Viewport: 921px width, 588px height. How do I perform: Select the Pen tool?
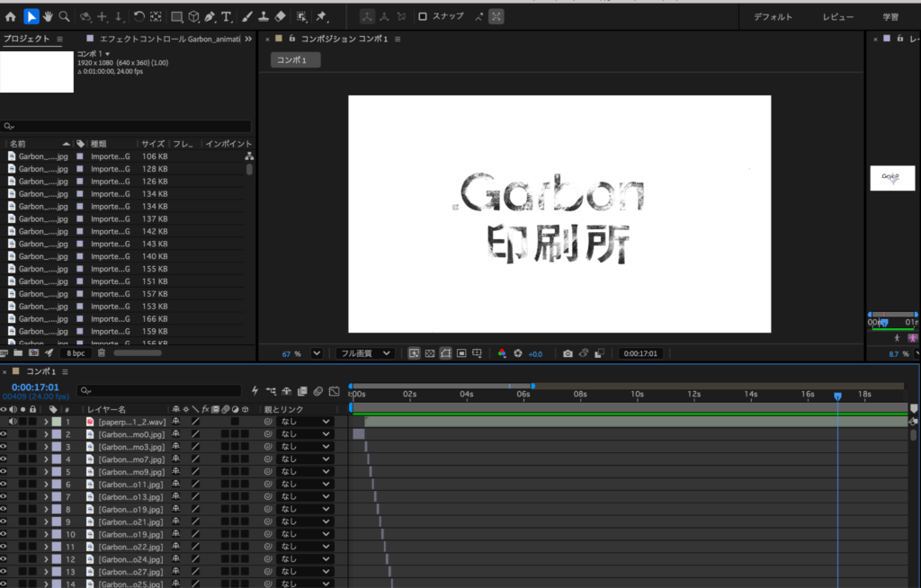(210, 16)
